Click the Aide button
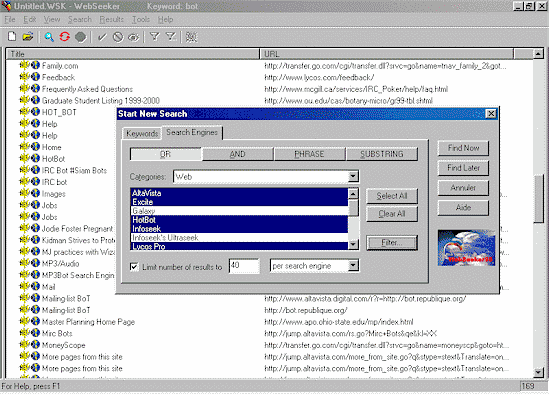This screenshot has height=395, width=550. tap(463, 207)
